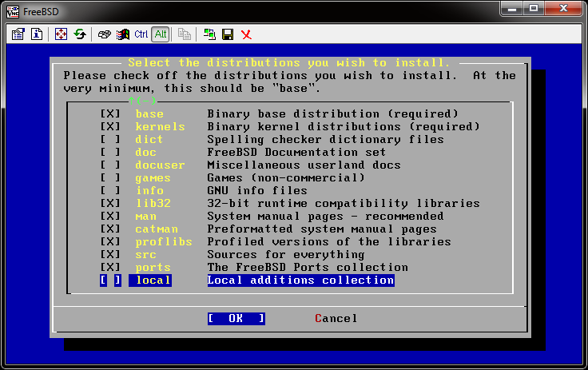Screen dimensions: 588x370
Task: Maximize the FreeBSD VNC window
Action: (x=534, y=8)
